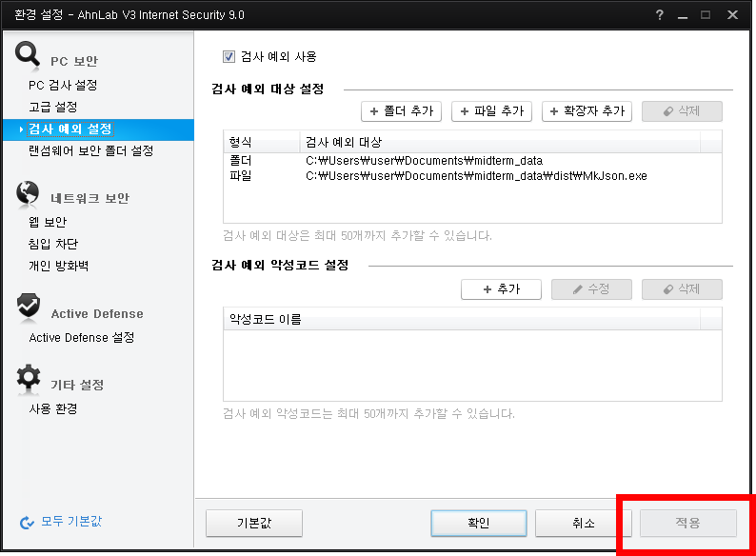
Task: Minimize the settings window
Action: coord(683,15)
